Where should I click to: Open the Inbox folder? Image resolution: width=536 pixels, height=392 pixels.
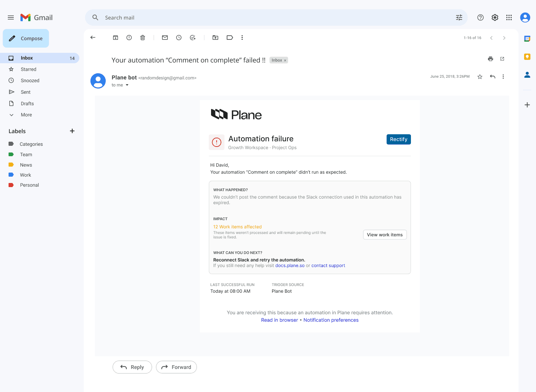pyautogui.click(x=39, y=58)
